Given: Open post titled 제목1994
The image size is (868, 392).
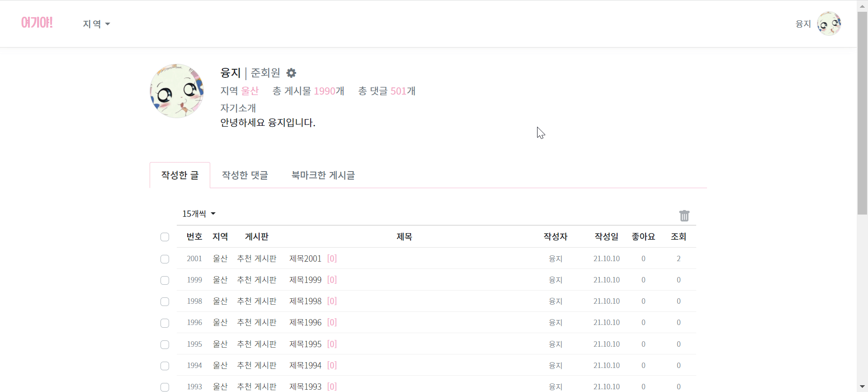Looking at the screenshot, I should pos(305,365).
